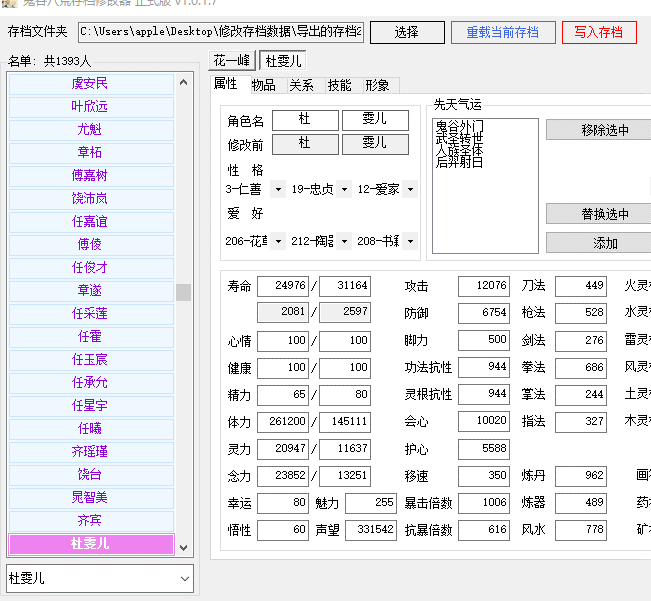
Task: Select 后羿射日 in the 先天气运 list
Action: [x=459, y=162]
